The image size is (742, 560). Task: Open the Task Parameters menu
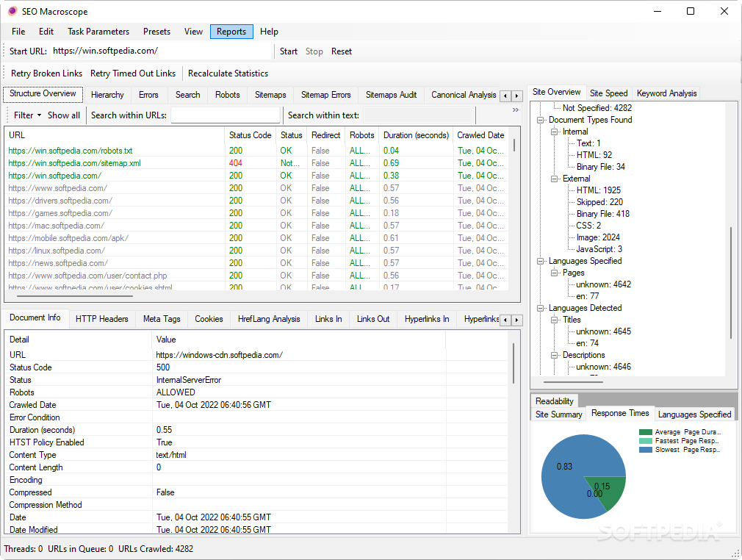(x=98, y=32)
